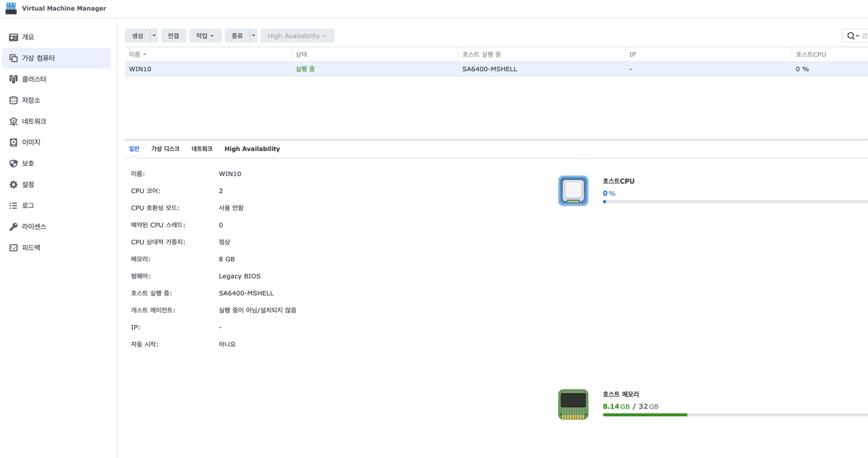
Task: Click the search magnifier icon
Action: (850, 36)
